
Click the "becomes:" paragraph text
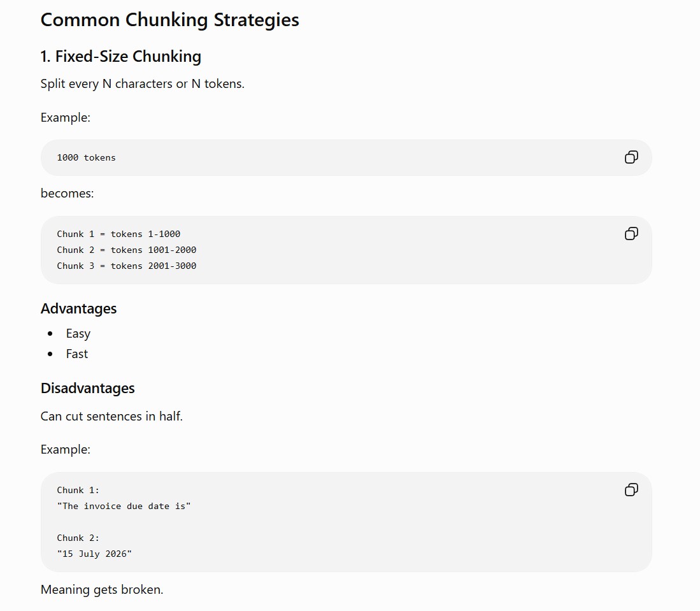67,194
